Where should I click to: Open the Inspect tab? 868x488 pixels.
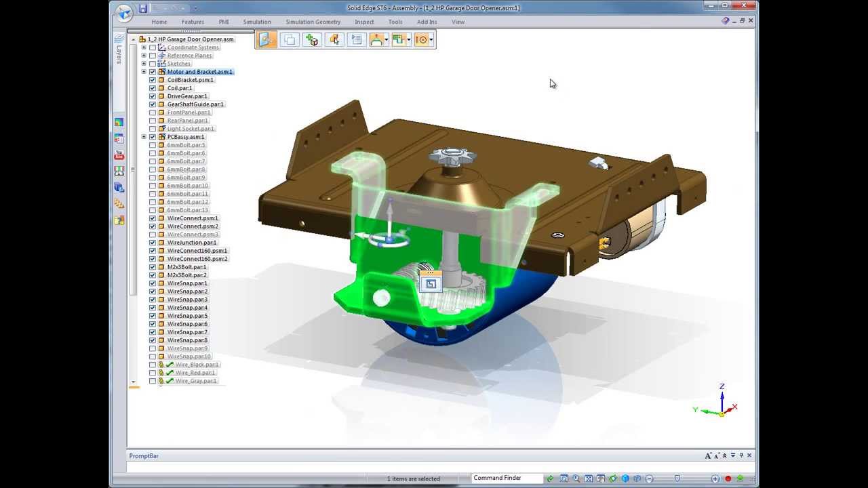coord(364,22)
